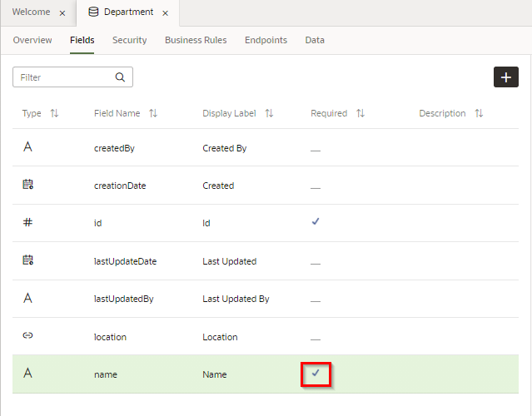Click the plus button to add field

[505, 77]
